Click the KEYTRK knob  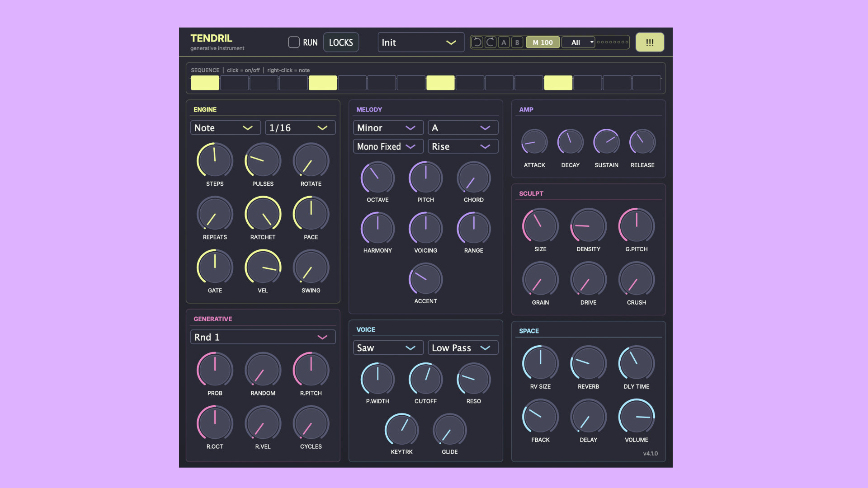click(401, 430)
